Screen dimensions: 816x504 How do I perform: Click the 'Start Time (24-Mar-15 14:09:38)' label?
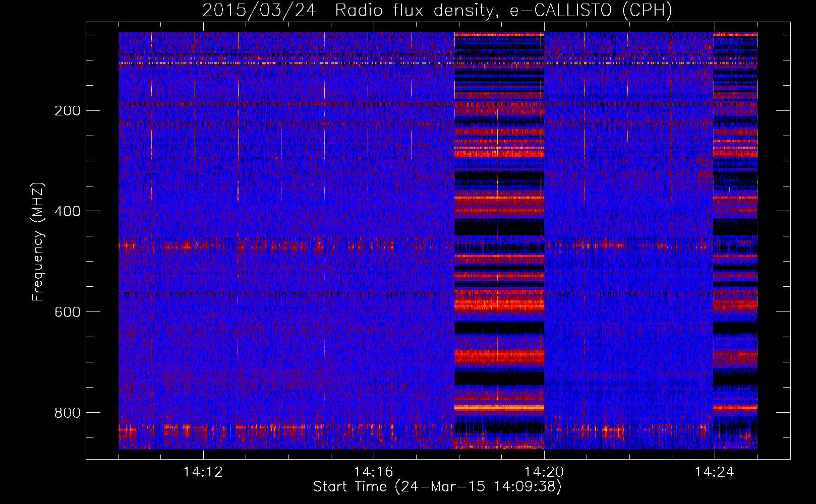tap(437, 487)
